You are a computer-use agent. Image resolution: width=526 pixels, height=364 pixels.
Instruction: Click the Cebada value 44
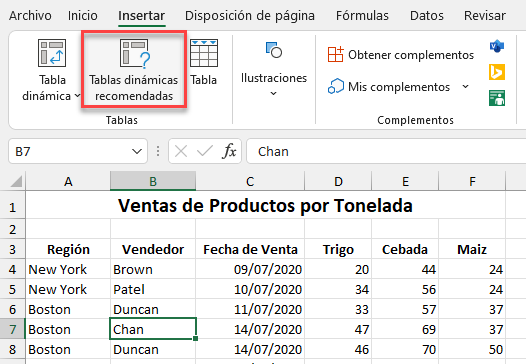pyautogui.click(x=405, y=269)
